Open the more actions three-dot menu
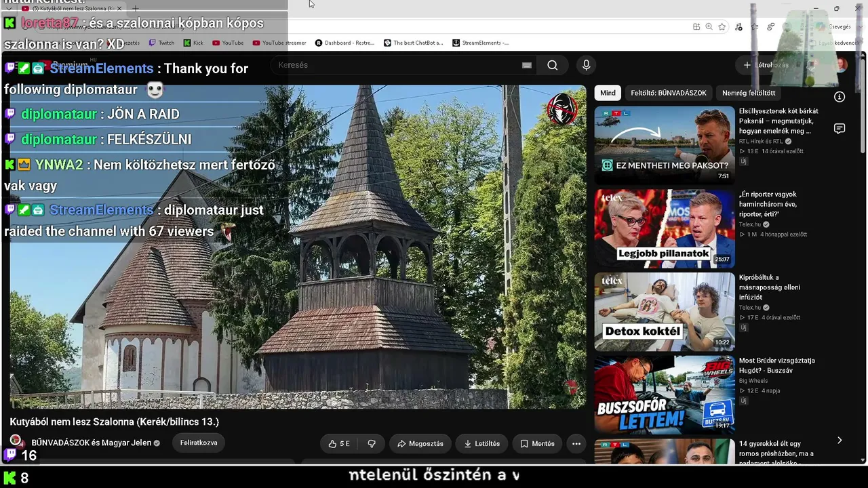 (x=576, y=444)
